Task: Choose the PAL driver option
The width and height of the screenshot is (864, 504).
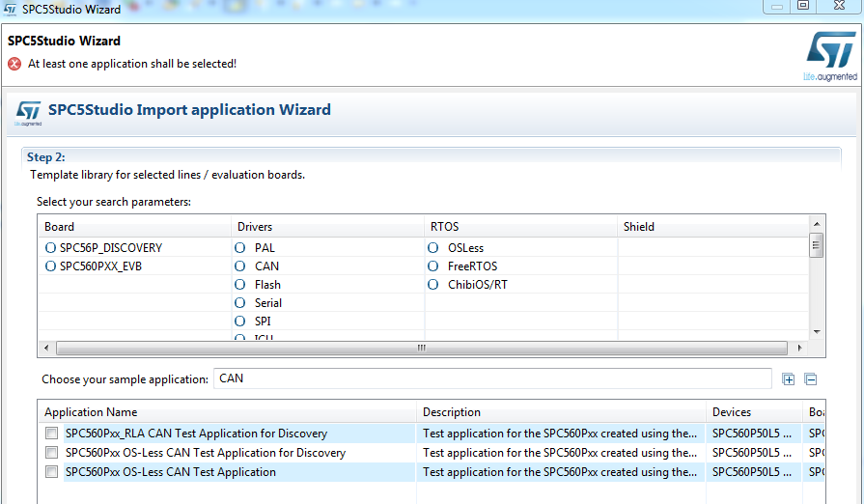Action: tap(239, 248)
